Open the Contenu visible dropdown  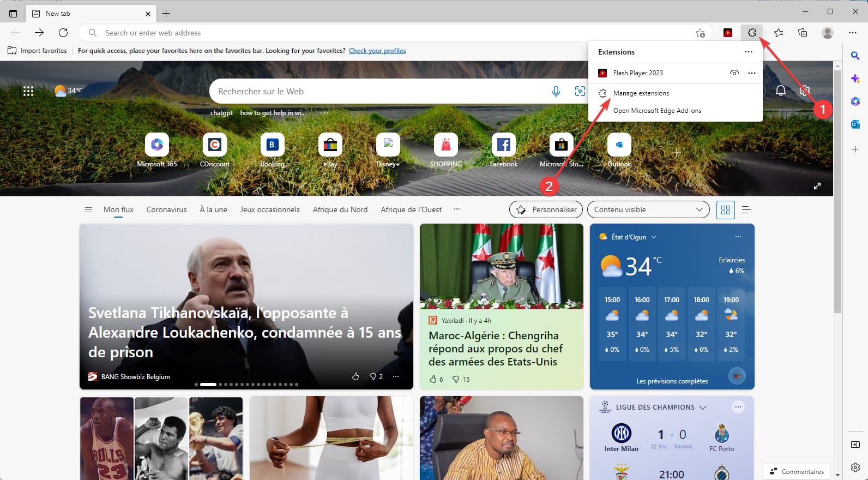point(648,209)
